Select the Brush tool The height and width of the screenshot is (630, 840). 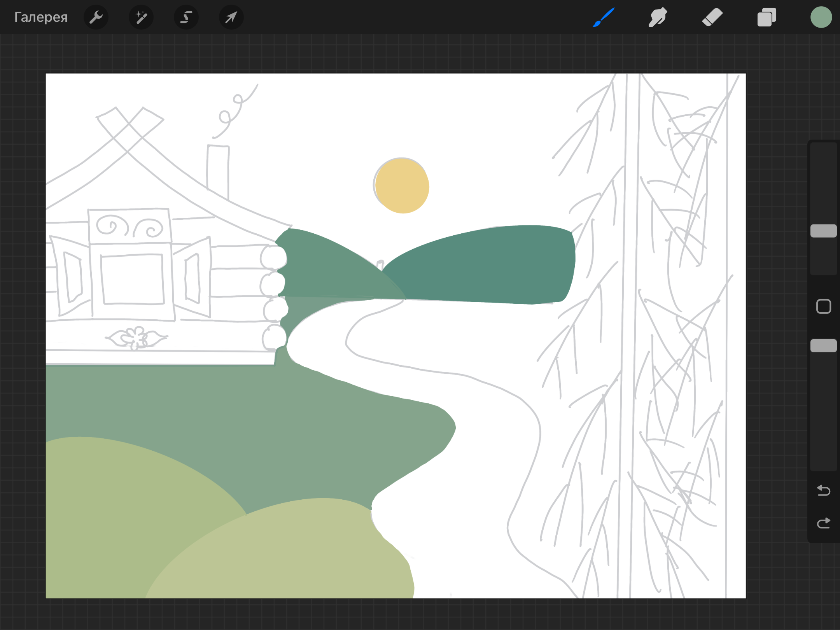604,17
